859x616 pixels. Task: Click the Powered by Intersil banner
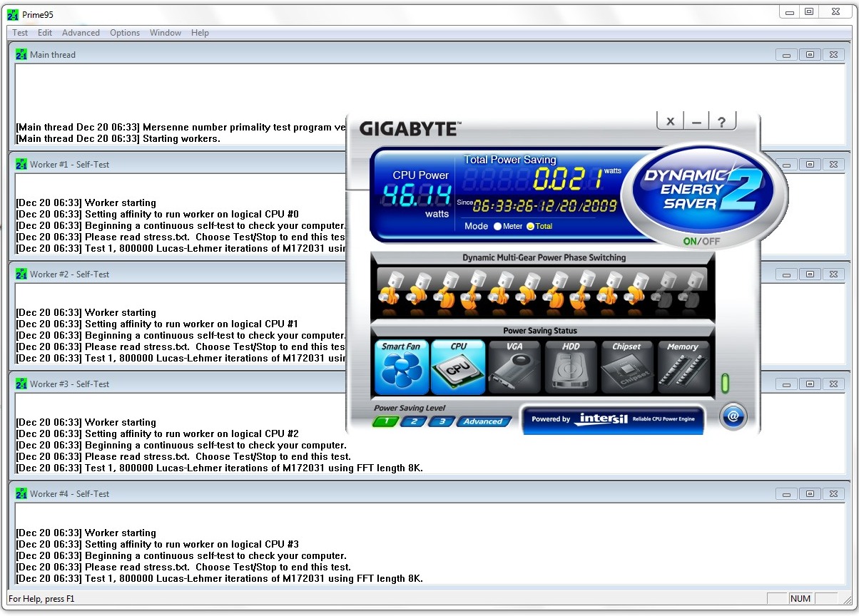pos(613,419)
